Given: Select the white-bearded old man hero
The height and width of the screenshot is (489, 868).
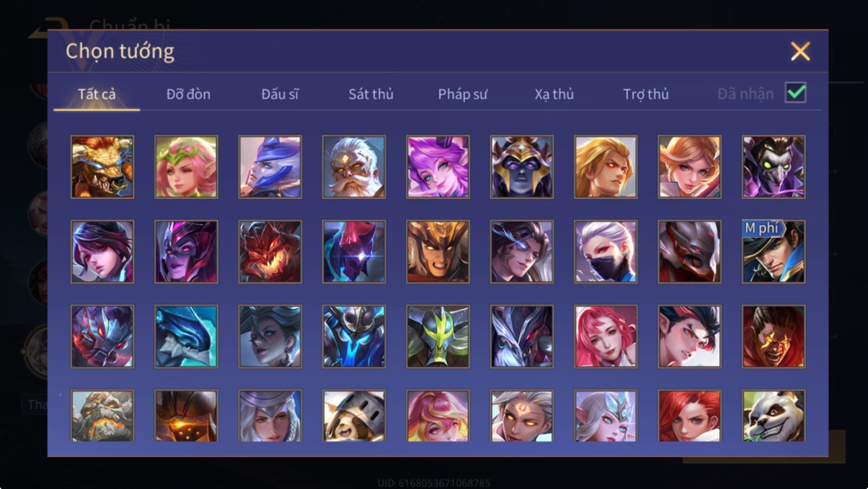Looking at the screenshot, I should click(x=354, y=167).
